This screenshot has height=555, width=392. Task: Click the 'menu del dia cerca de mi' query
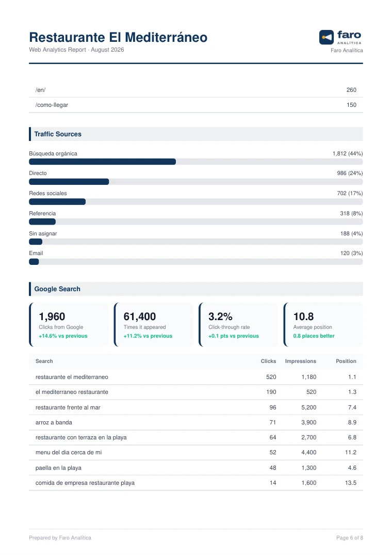(69, 452)
